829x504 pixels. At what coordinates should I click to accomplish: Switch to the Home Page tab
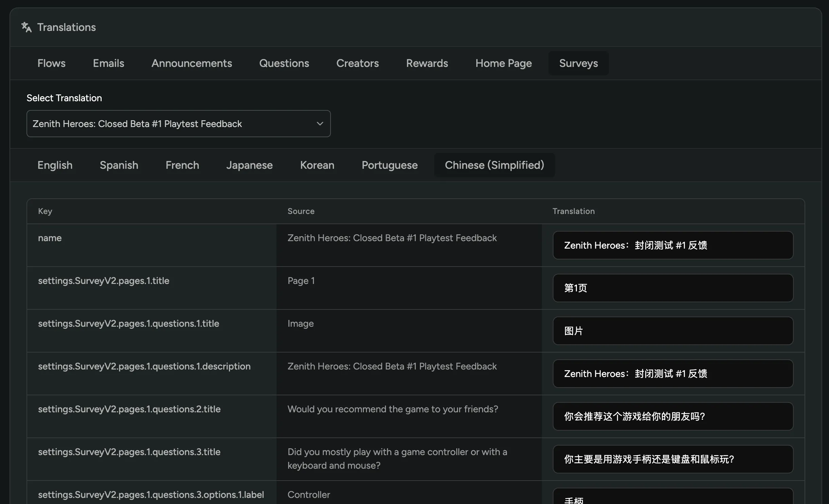coord(504,63)
